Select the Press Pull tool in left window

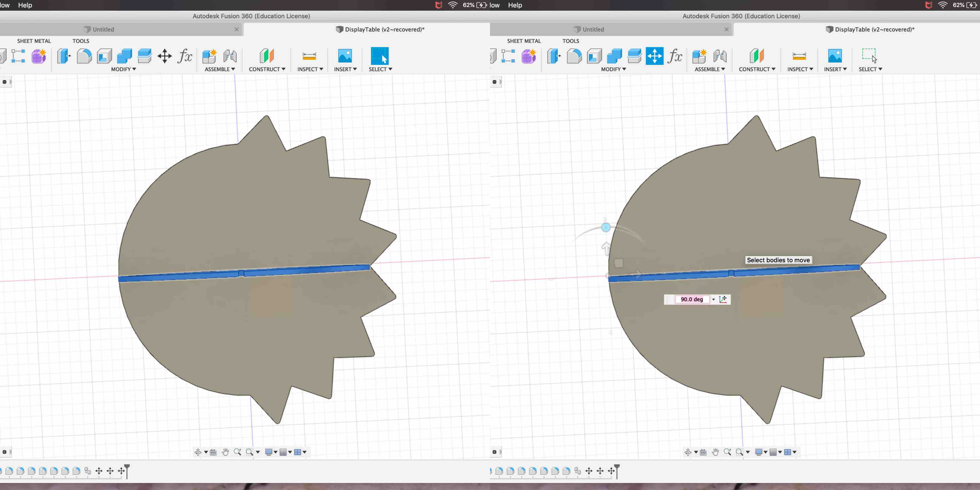[64, 56]
